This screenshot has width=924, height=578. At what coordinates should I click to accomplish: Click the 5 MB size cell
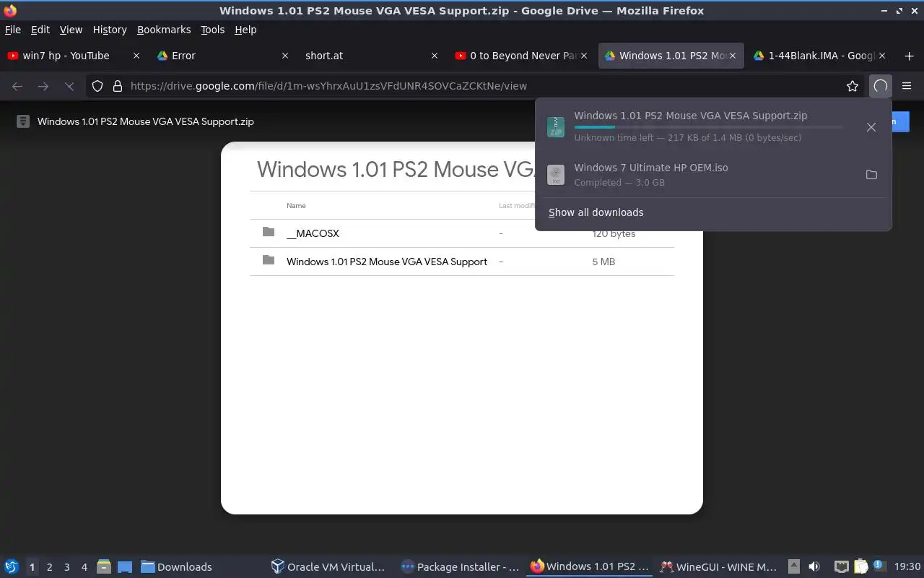603,262
